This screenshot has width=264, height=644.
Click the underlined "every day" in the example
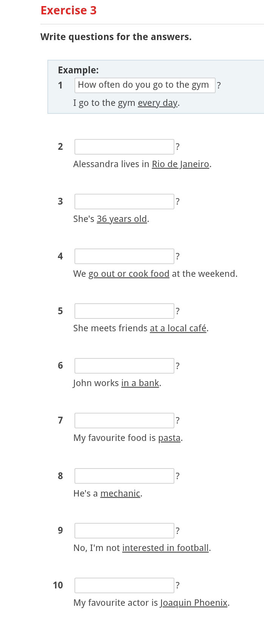tap(158, 103)
